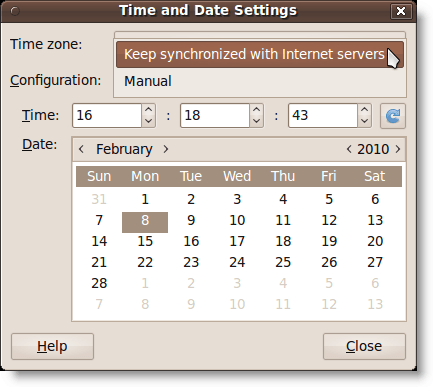Increase the hours value with up arrow
Viewport: 433px width, 387px height.
[149, 110]
